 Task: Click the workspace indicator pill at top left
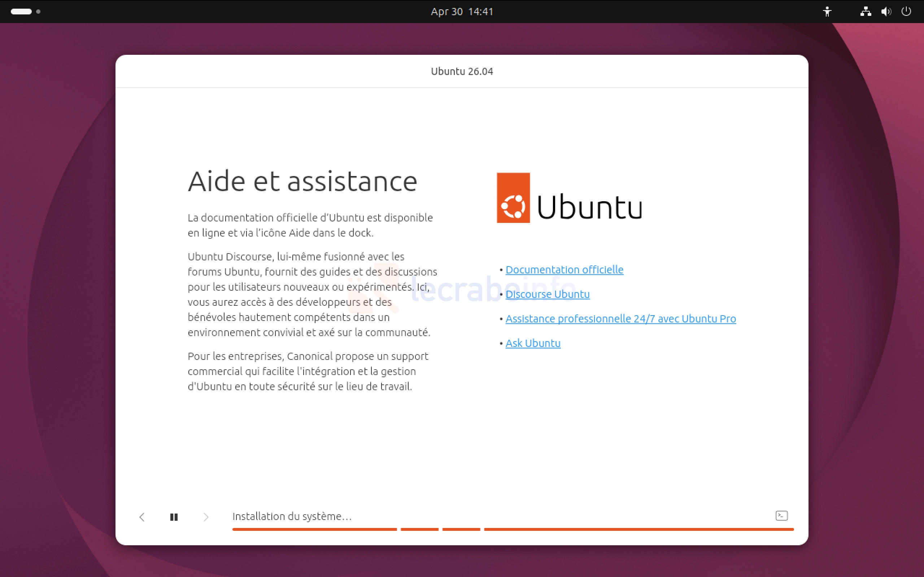[x=21, y=12]
